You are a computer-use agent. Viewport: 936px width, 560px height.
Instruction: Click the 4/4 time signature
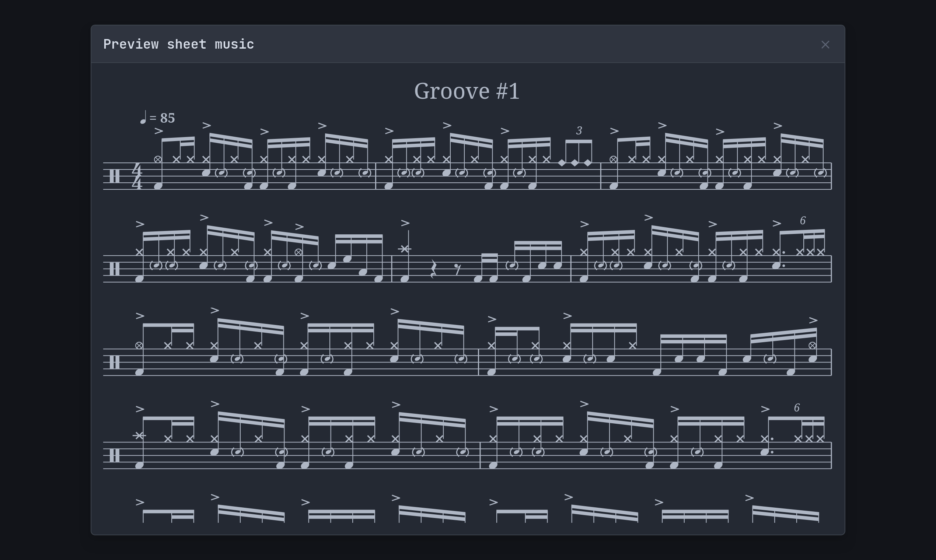(137, 176)
